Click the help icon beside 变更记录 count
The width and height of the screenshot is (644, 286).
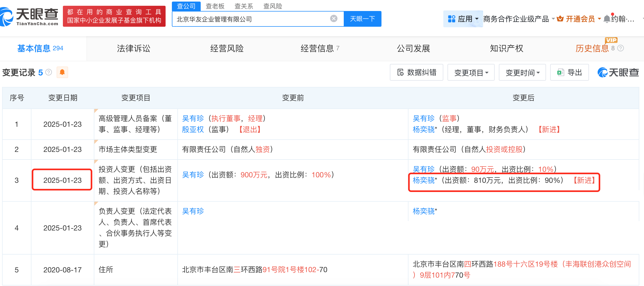coord(49,72)
